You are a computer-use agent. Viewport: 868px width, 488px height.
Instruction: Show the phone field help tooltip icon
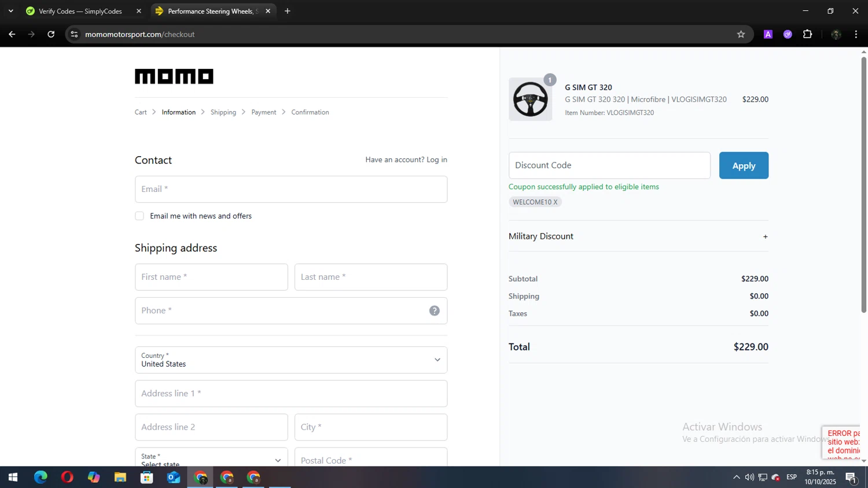click(x=435, y=310)
